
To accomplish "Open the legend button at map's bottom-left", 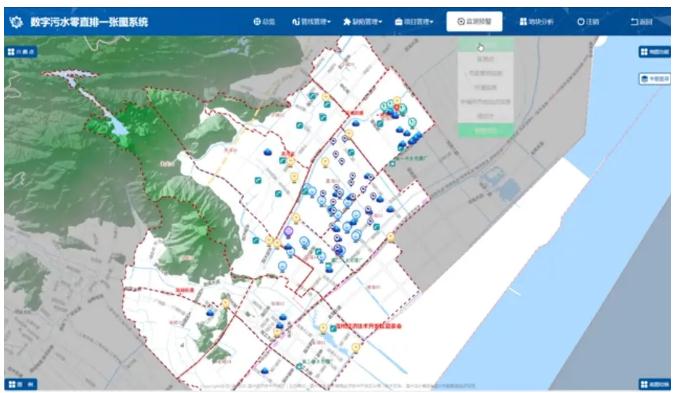I will coord(21,384).
